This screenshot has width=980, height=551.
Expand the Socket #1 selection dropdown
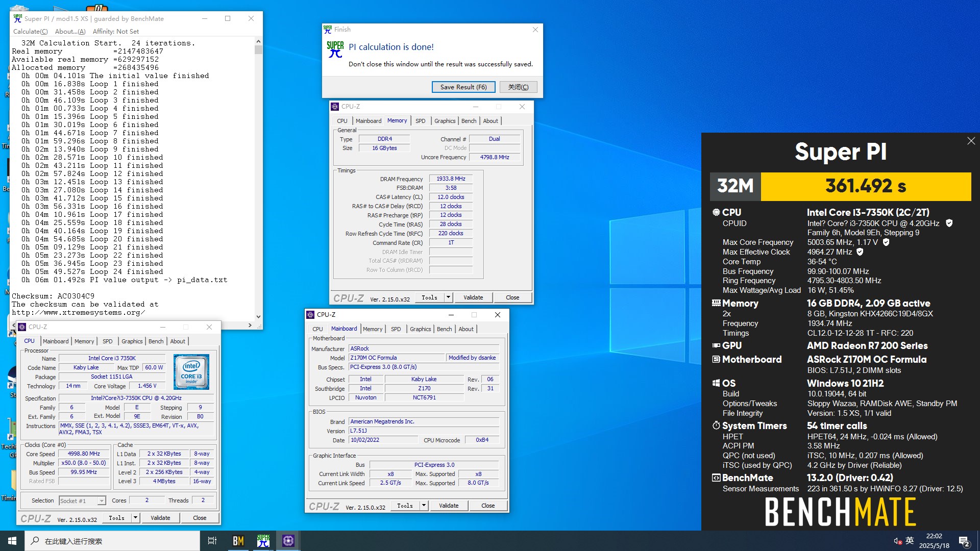[102, 501]
